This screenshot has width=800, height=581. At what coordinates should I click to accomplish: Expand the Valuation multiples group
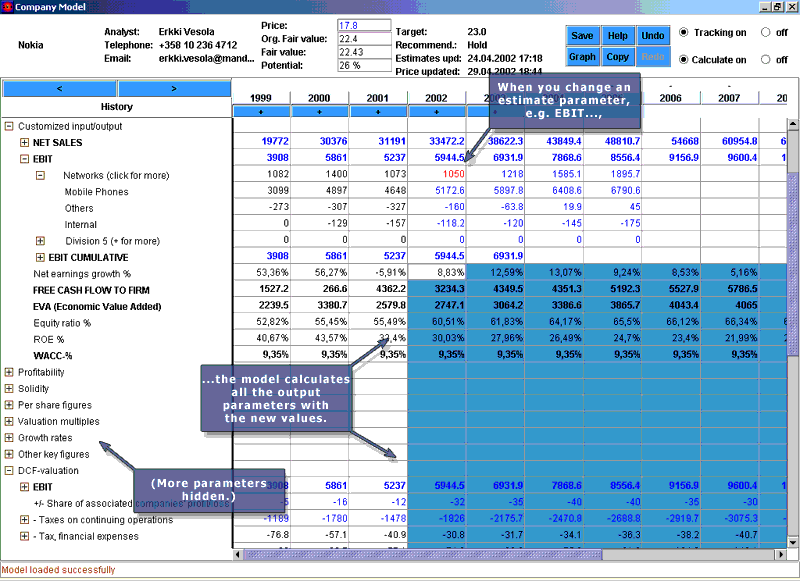pos(9,421)
